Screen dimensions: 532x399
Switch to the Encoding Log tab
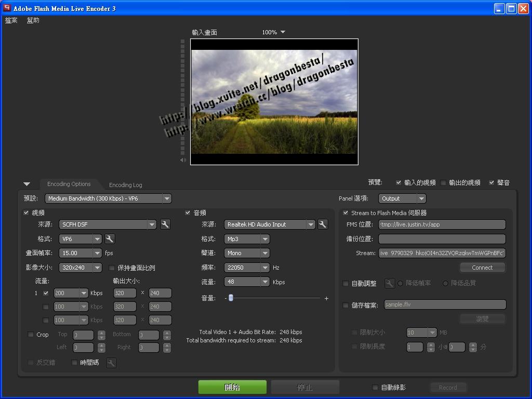(125, 185)
